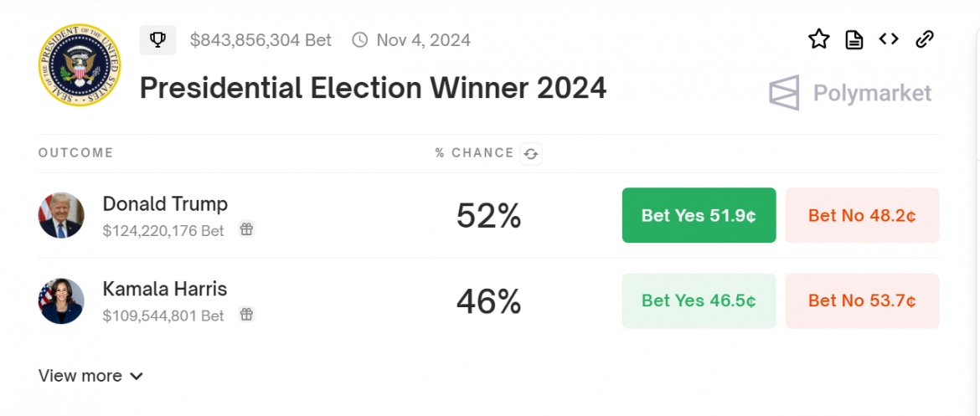Click Donald Trump's profile photo

(61, 215)
